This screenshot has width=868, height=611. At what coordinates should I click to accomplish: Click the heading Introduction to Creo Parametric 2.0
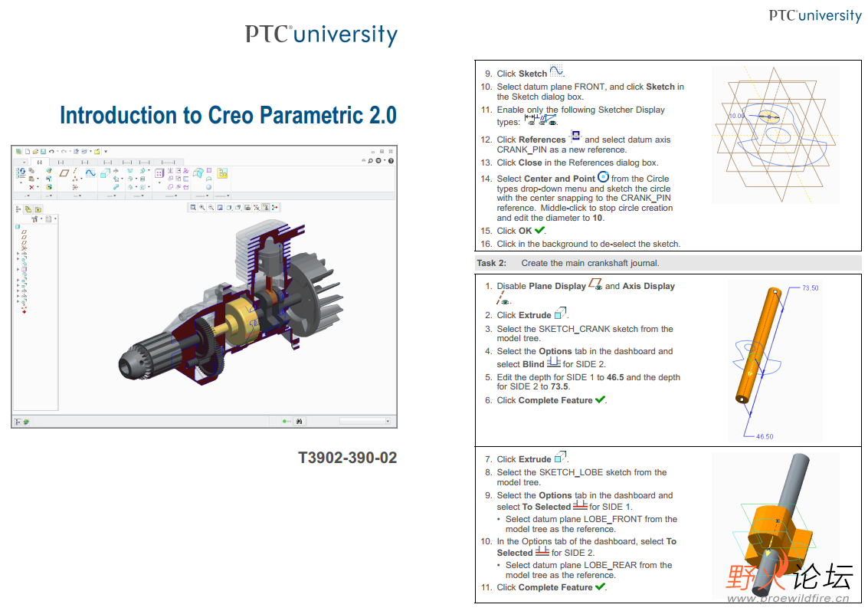[x=228, y=115]
